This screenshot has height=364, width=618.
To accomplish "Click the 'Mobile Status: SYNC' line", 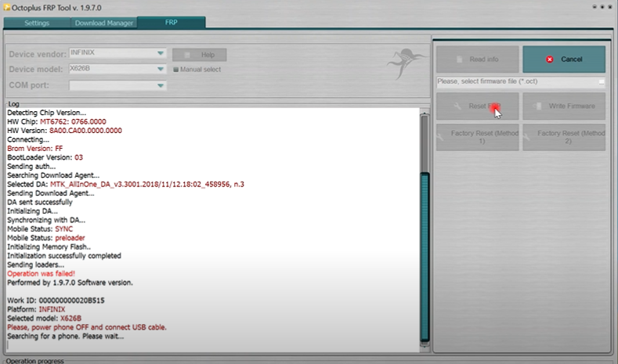I will point(40,229).
